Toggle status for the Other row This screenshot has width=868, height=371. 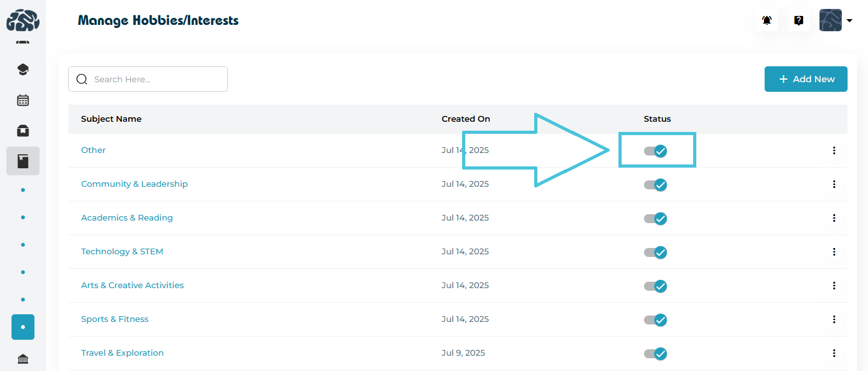(x=655, y=151)
